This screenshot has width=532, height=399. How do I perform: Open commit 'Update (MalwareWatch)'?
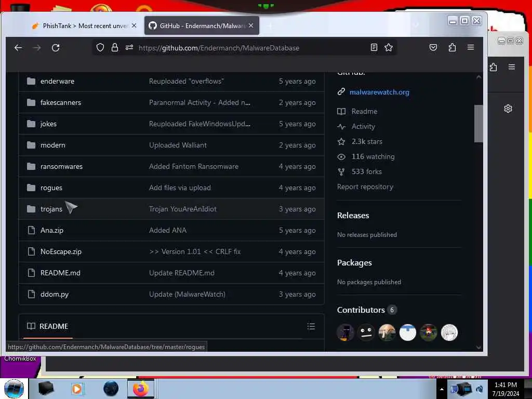point(187,294)
